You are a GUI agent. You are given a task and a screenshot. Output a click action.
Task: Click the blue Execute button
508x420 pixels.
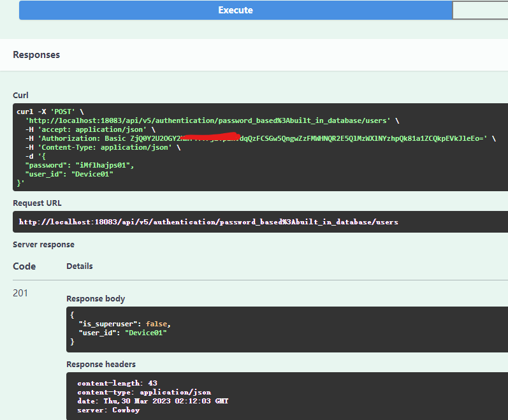236,10
